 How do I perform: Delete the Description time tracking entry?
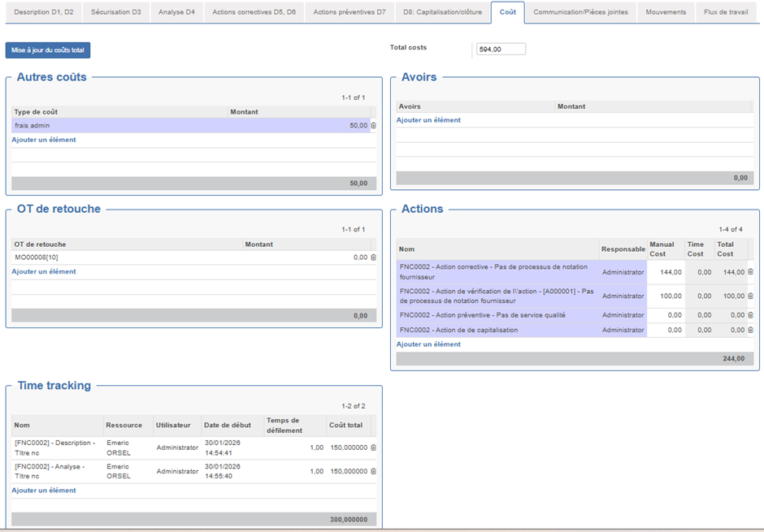pos(374,448)
